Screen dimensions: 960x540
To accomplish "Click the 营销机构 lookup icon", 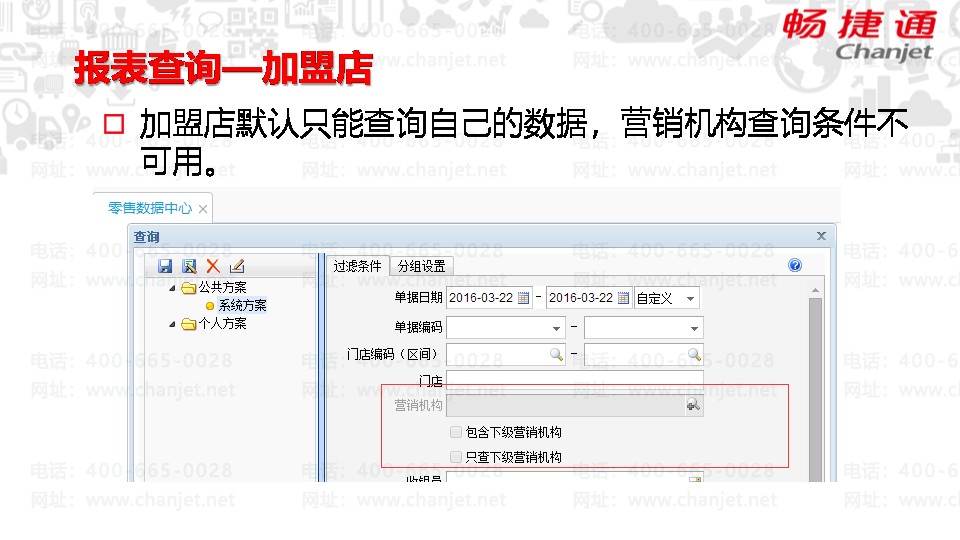I will 693,405.
